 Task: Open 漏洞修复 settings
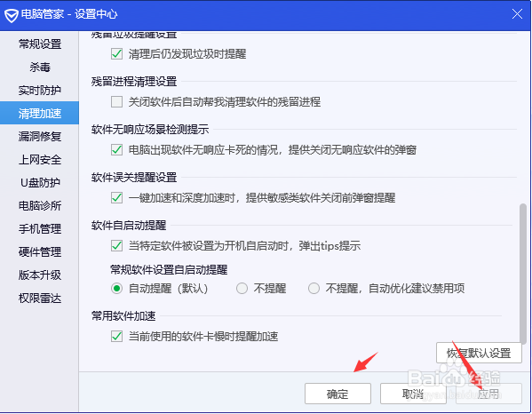point(40,137)
